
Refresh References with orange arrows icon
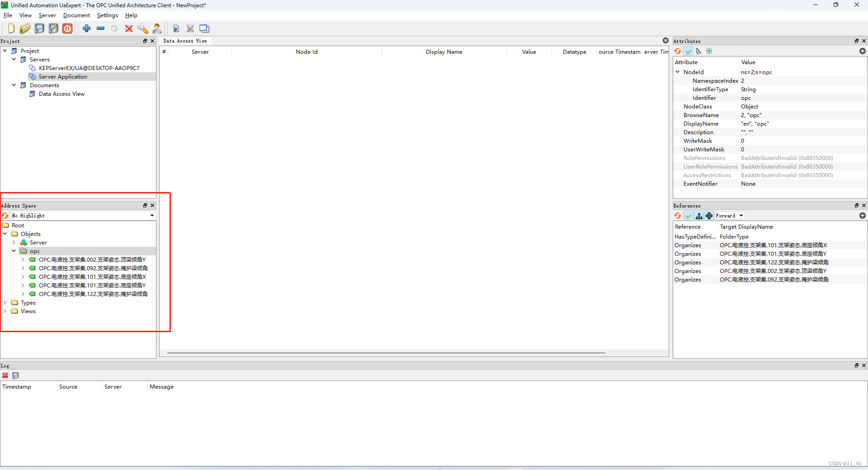tap(678, 216)
